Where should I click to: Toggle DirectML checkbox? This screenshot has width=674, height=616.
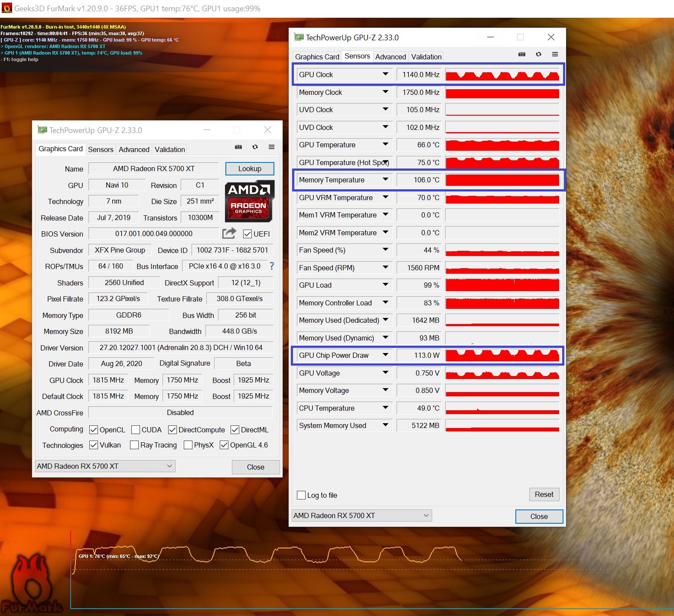[x=235, y=430]
